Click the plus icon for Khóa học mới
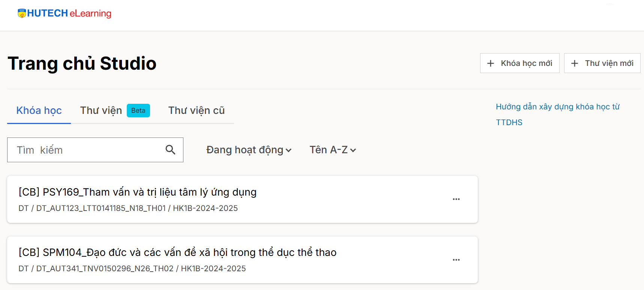Screen dimensions: 644x290 [x=491, y=63]
